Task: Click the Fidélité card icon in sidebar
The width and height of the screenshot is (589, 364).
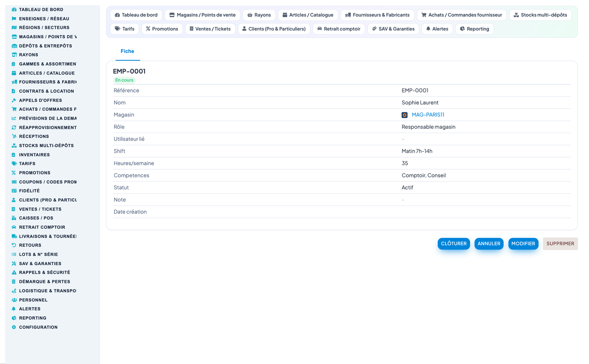Action: [x=14, y=191]
